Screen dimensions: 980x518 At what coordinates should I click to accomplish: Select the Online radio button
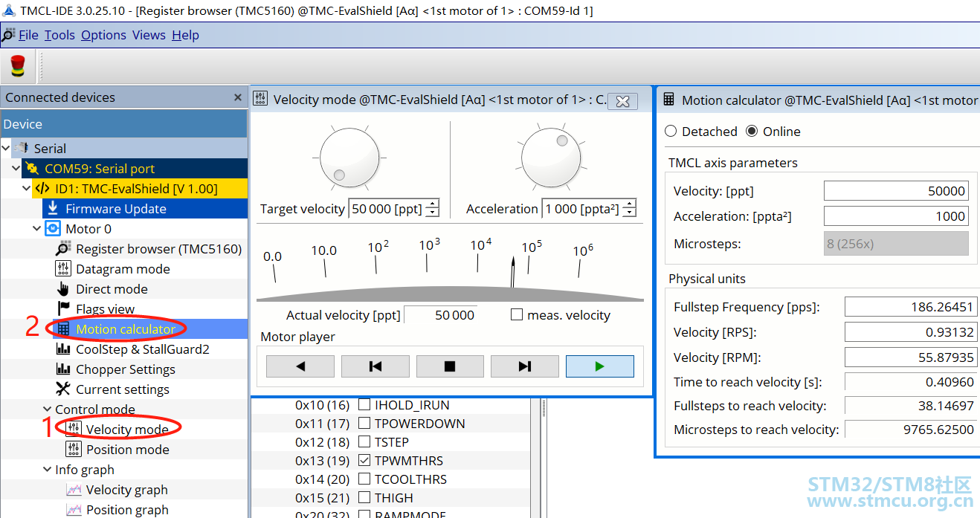tap(752, 132)
